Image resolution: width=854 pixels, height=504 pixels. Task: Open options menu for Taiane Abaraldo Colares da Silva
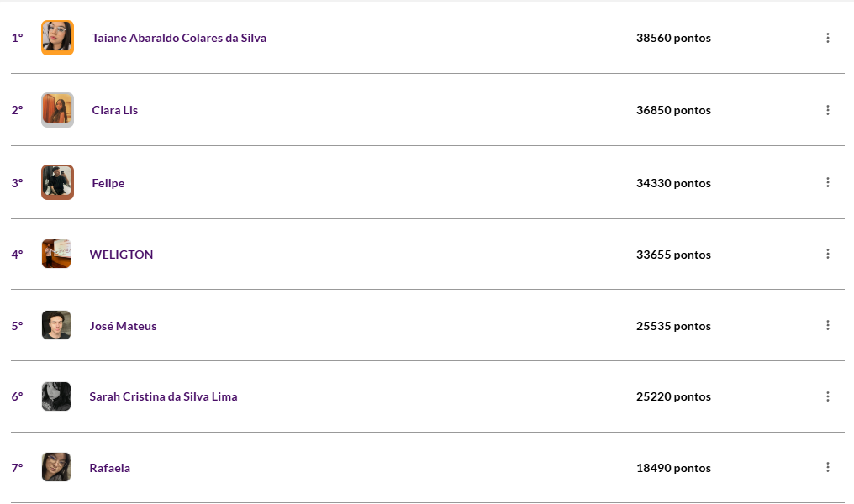[x=827, y=38]
